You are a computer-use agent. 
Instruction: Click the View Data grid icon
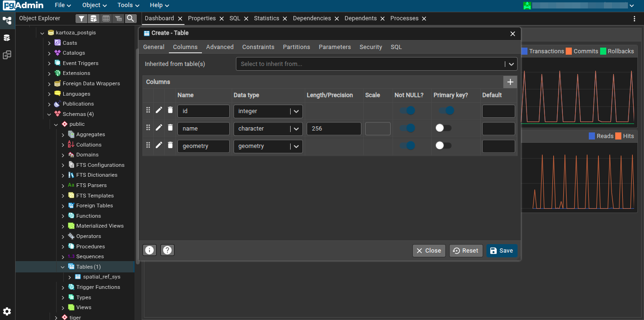click(x=106, y=18)
